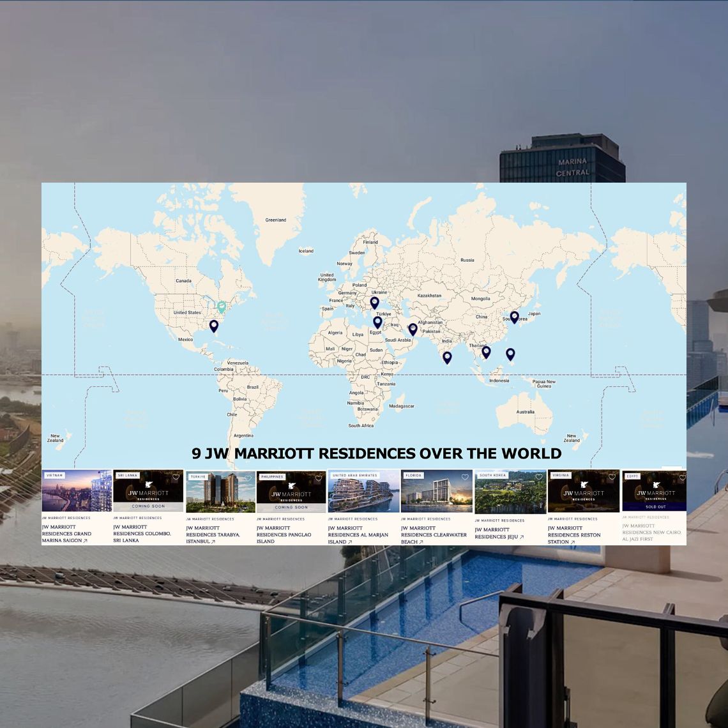Click the Australia label on map
Viewport: 728px width, 728px height.
[525, 412]
